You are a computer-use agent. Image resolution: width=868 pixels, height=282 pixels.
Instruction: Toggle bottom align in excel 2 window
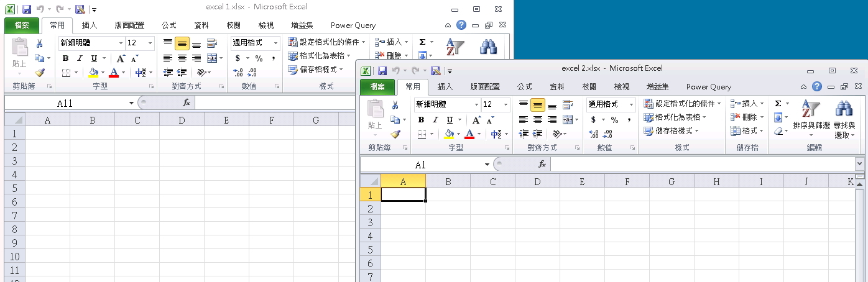pyautogui.click(x=552, y=105)
